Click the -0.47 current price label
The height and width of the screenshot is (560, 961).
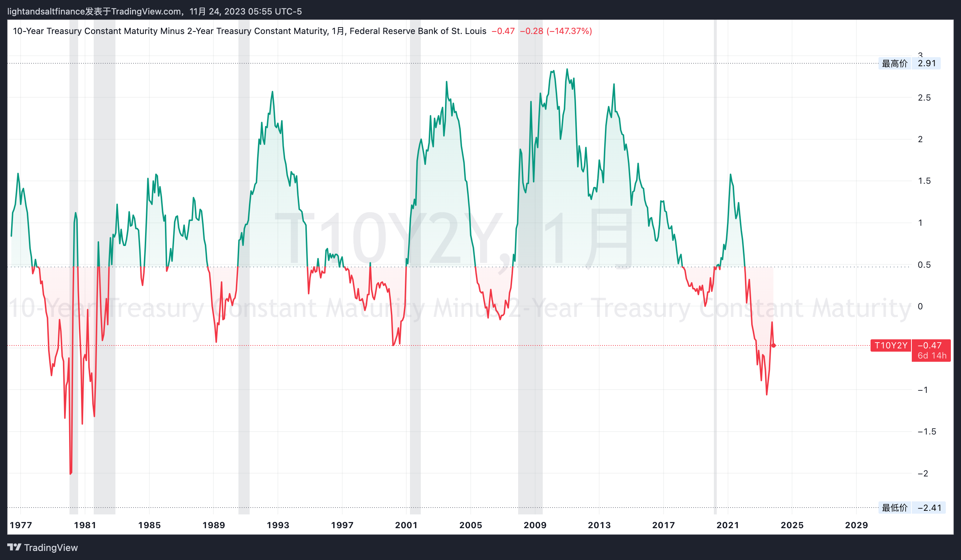point(930,345)
